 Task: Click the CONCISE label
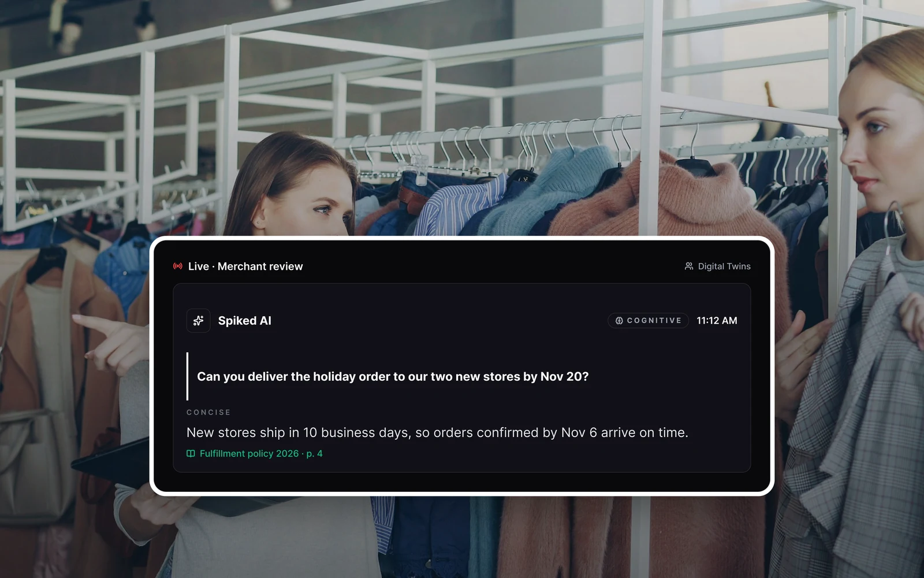point(208,412)
